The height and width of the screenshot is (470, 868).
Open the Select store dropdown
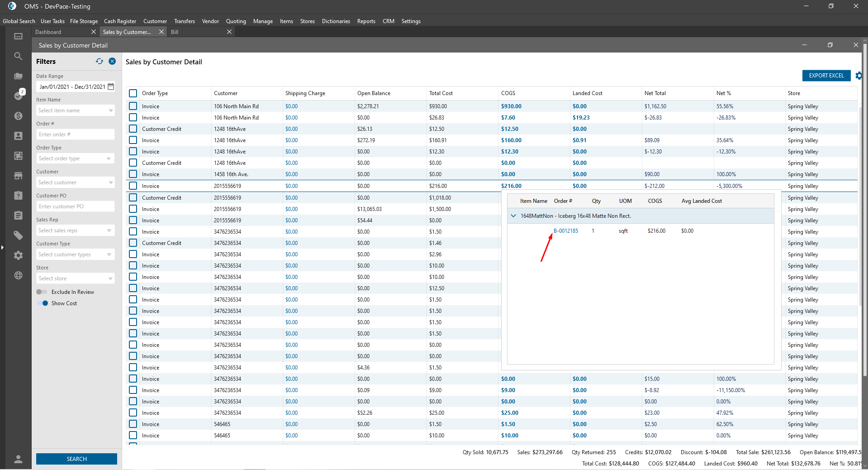(75, 278)
